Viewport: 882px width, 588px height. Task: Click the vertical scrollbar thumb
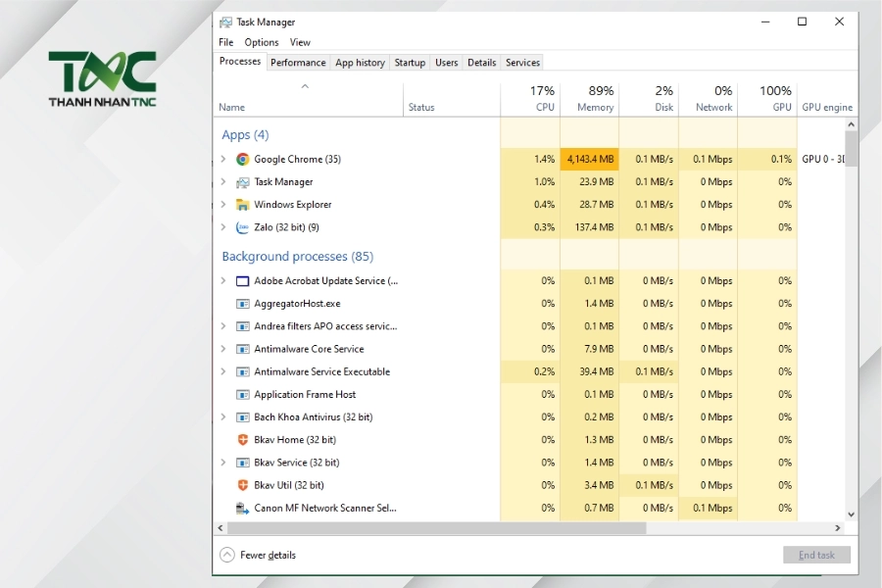[x=851, y=149]
